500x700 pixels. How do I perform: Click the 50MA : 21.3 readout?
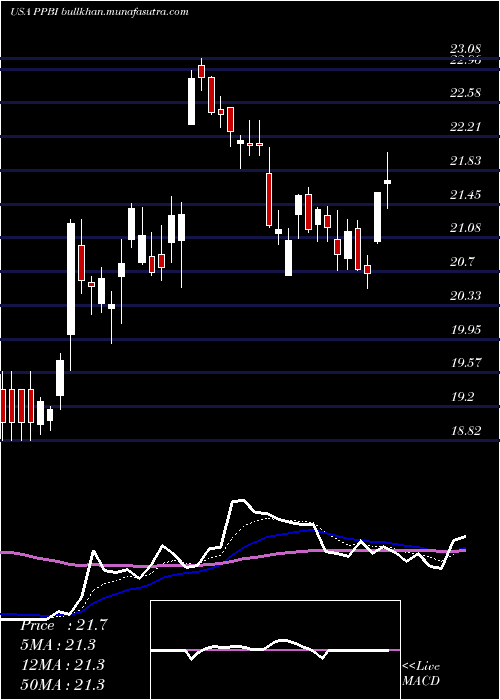(x=62, y=684)
